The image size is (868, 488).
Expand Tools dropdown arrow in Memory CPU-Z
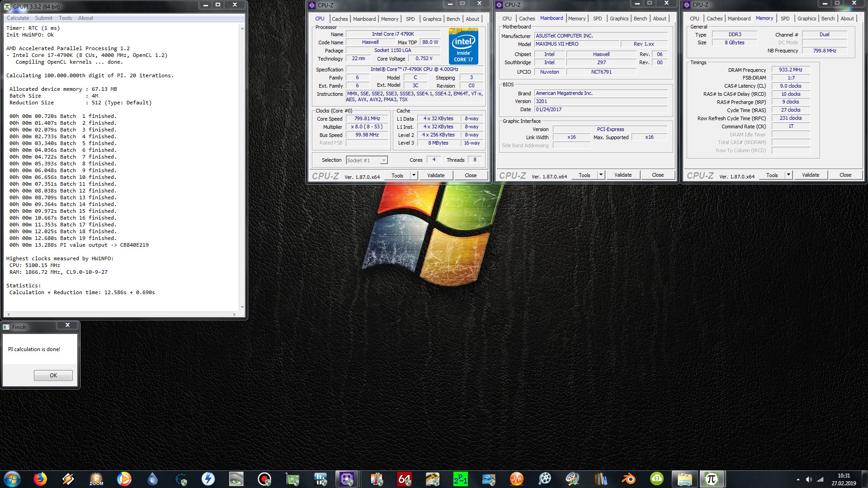pyautogui.click(x=788, y=175)
